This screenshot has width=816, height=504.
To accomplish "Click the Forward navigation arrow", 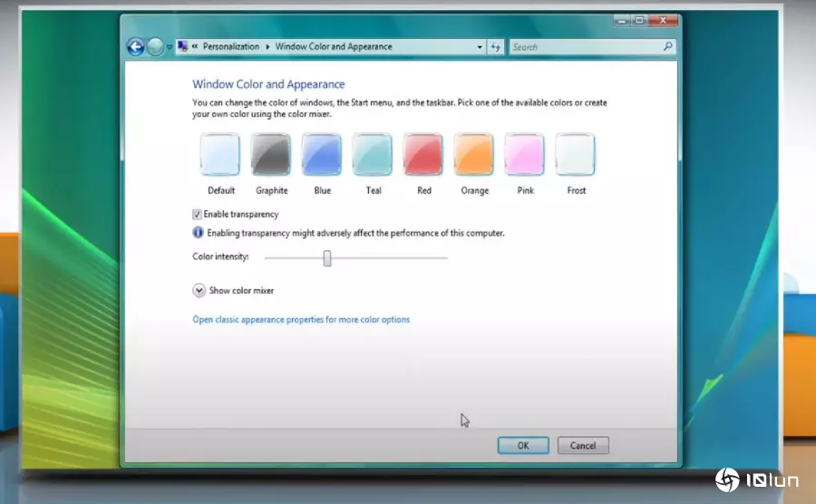I will pos(155,47).
